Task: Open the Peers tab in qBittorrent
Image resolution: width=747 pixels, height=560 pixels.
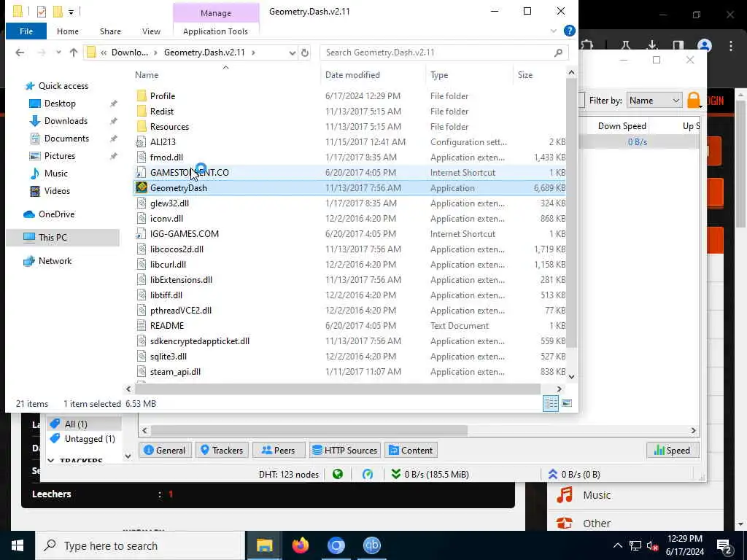Action: tap(279, 450)
